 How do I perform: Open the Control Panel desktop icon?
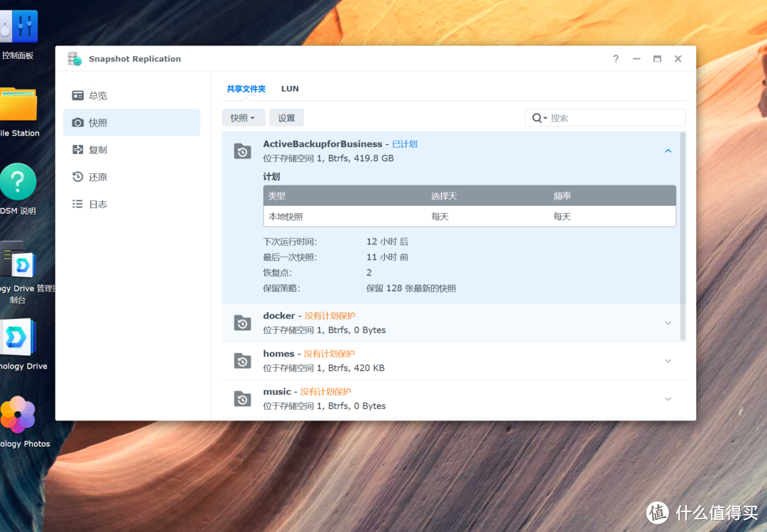click(18, 28)
